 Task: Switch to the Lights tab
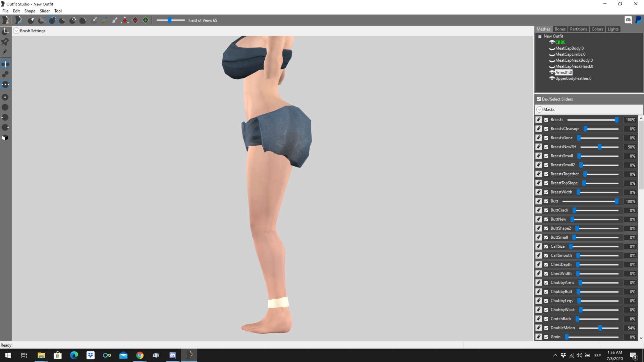613,29
